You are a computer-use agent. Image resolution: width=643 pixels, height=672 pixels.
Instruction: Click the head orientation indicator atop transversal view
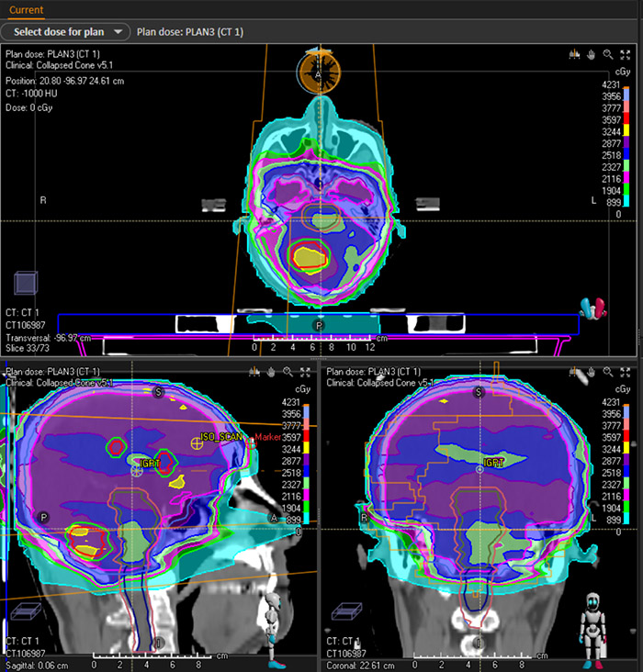click(319, 72)
